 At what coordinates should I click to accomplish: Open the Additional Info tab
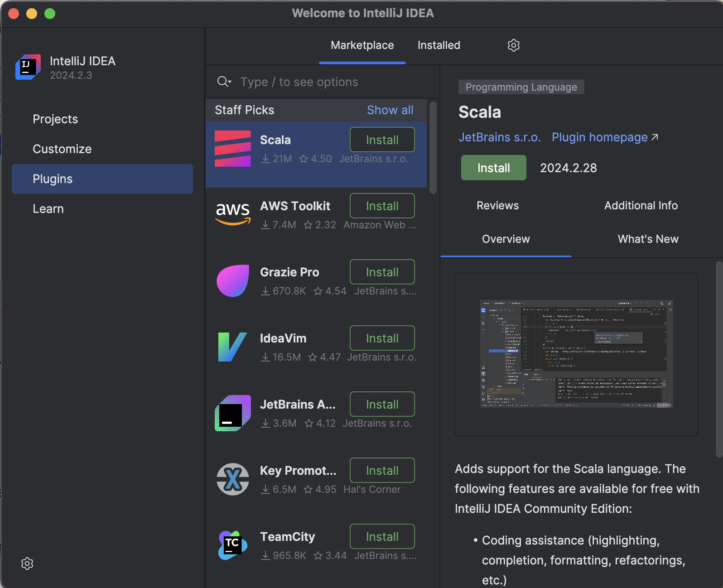(x=641, y=206)
